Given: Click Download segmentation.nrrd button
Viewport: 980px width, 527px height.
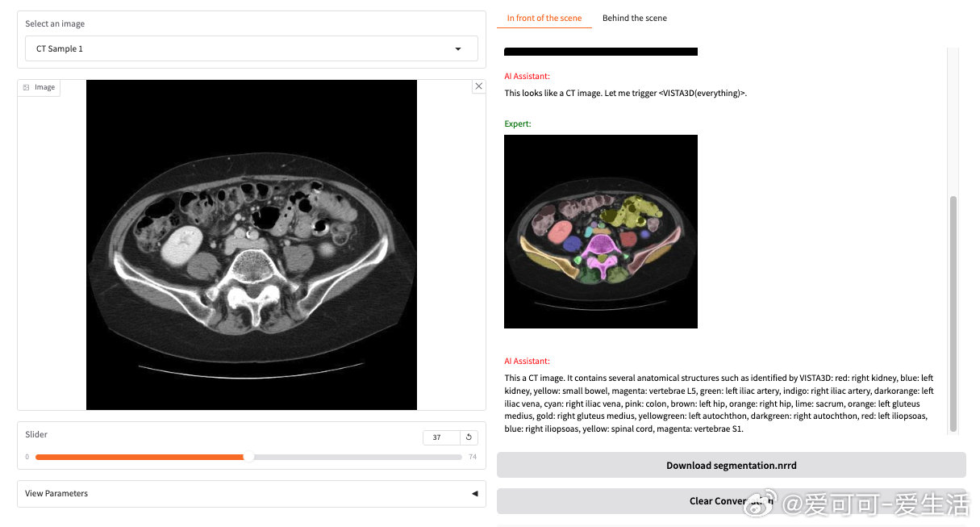Looking at the screenshot, I should [731, 465].
